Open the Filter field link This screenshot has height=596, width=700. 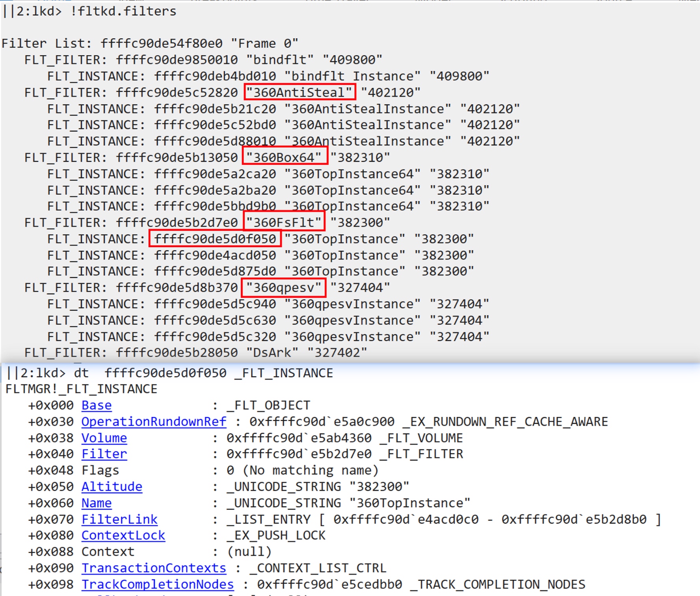point(104,454)
